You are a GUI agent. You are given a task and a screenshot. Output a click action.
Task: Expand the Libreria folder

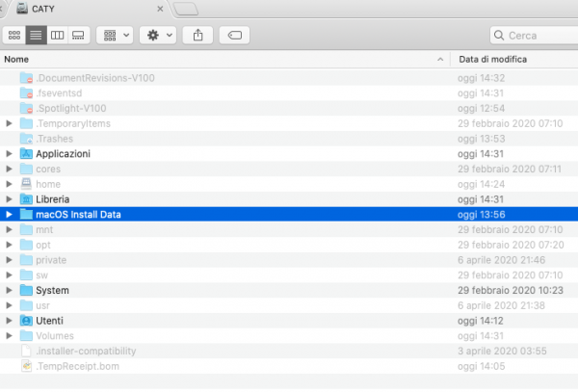(10, 199)
